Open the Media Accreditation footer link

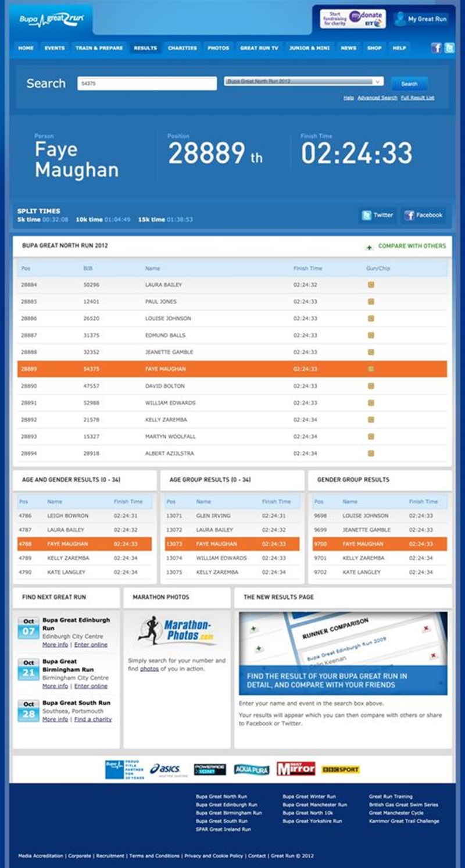click(41, 856)
